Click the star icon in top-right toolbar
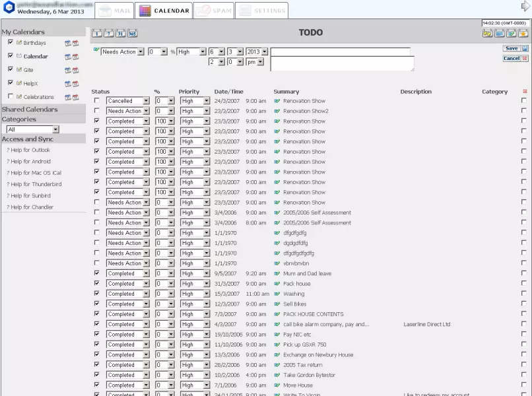This screenshot has width=532, height=396. click(523, 34)
